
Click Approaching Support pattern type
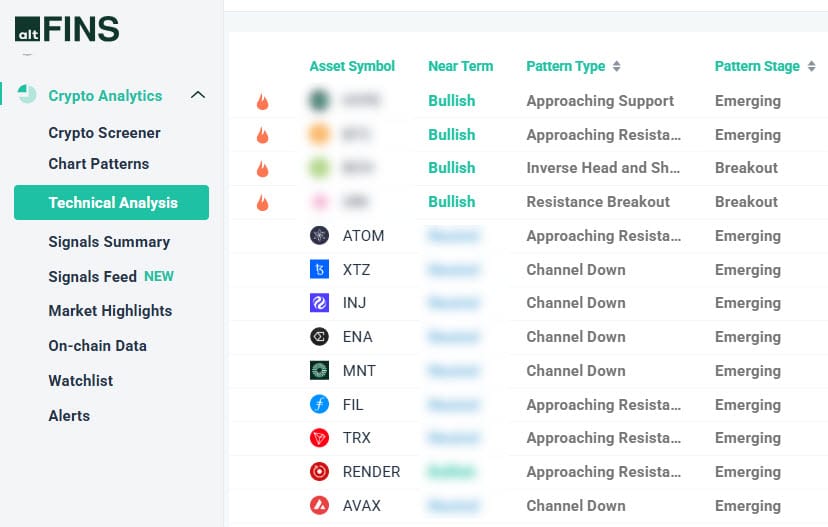click(x=600, y=101)
